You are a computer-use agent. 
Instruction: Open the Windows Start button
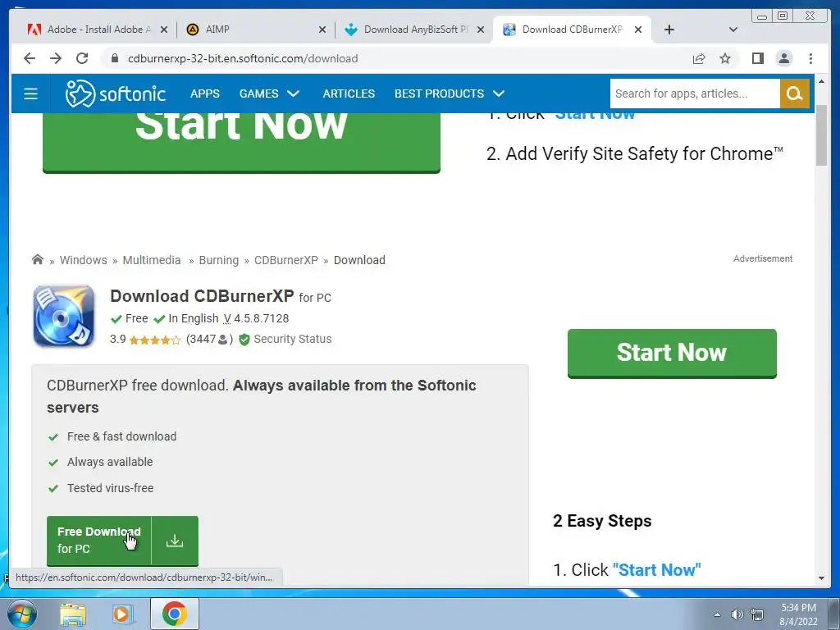click(21, 614)
